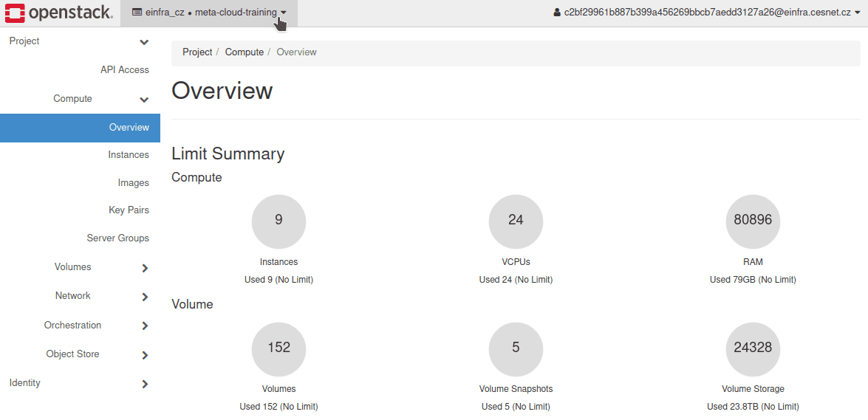Select Overview in the sidebar
This screenshot has width=868, height=420.
tap(129, 128)
